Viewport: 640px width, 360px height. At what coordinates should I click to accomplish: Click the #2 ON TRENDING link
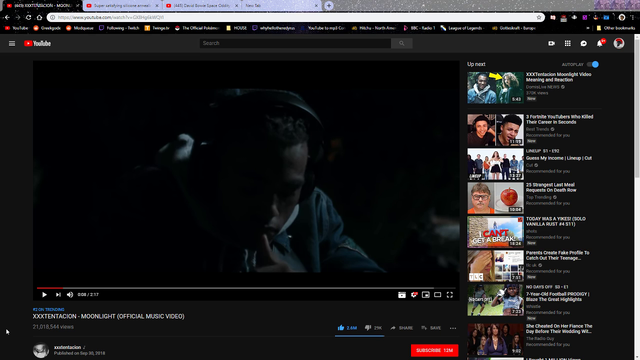49,309
